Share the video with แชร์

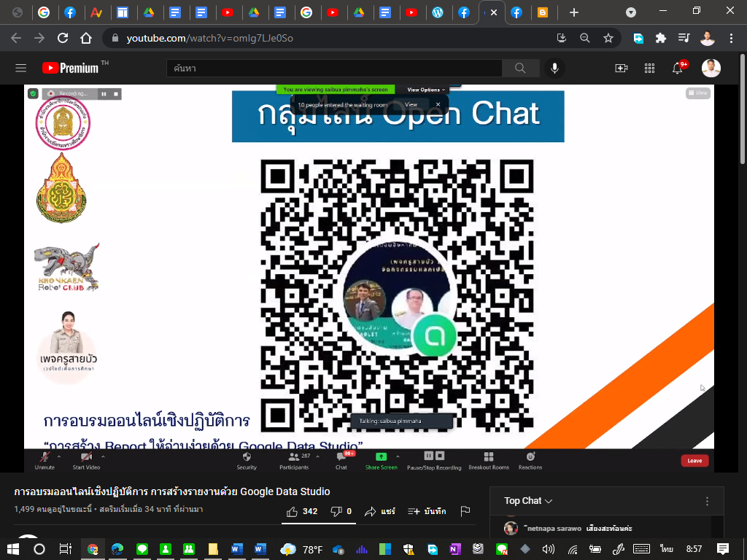380,511
